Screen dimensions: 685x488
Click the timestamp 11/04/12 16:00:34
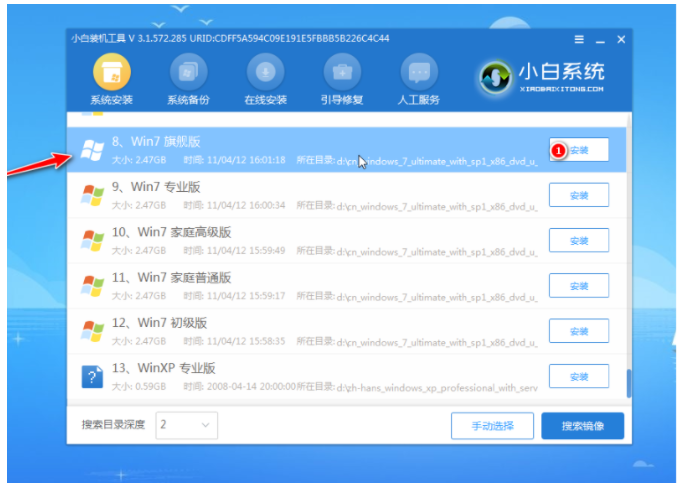(x=246, y=205)
